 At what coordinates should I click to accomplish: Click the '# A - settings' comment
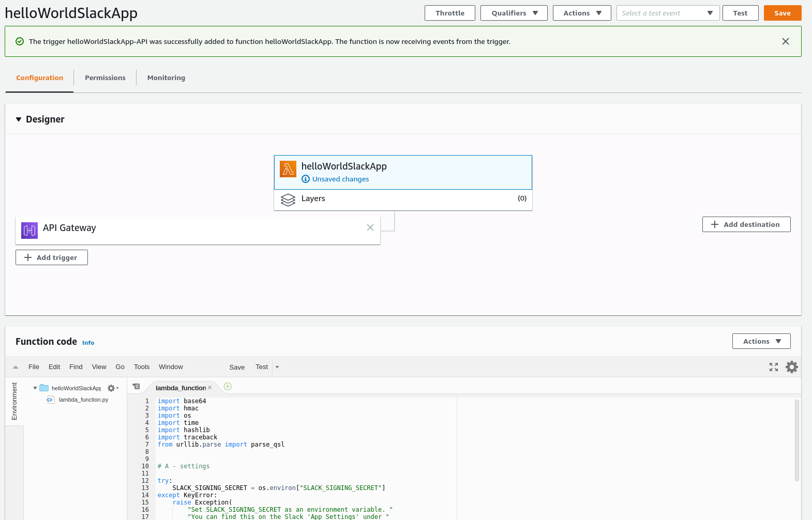coord(184,466)
